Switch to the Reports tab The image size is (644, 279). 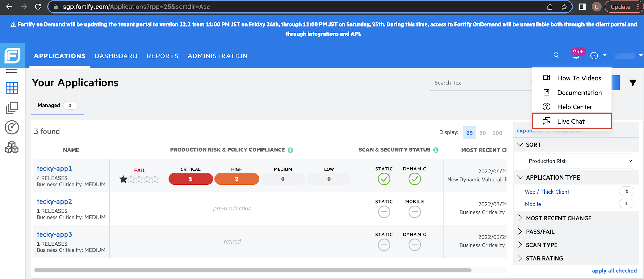[162, 56]
